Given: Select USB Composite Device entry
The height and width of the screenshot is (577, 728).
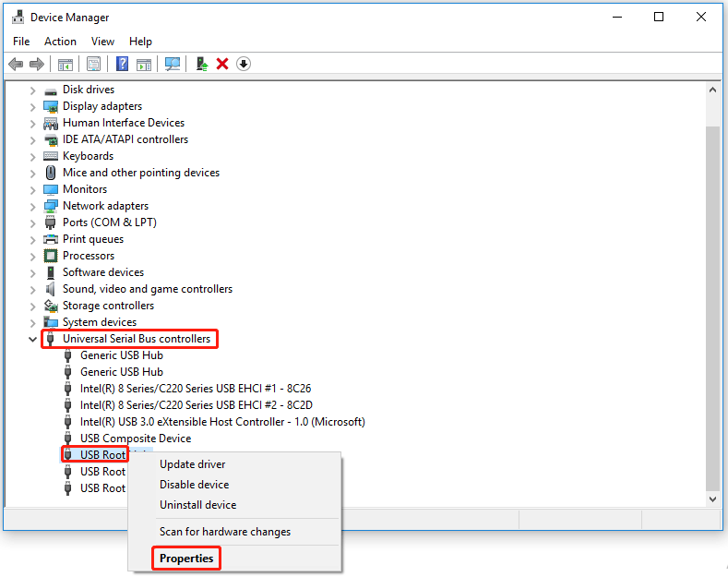Looking at the screenshot, I should tap(136, 439).
